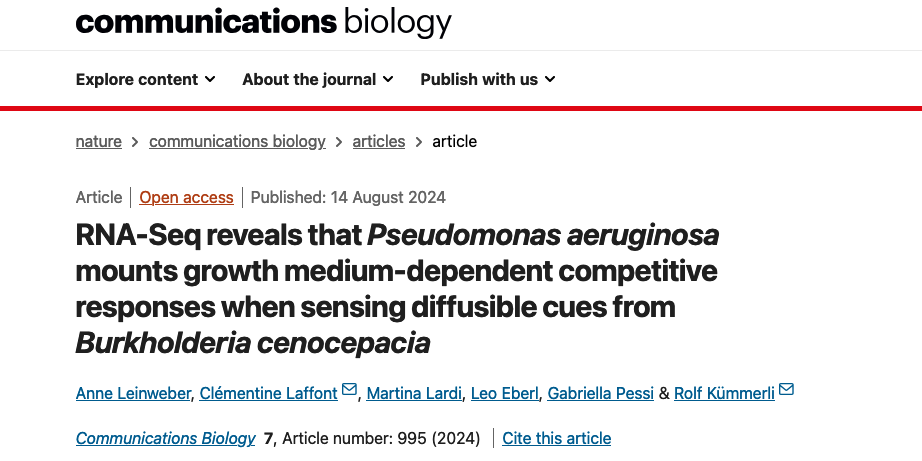The height and width of the screenshot is (461, 922).
Task: Expand the Explore content dropdown
Action: pyautogui.click(x=145, y=79)
